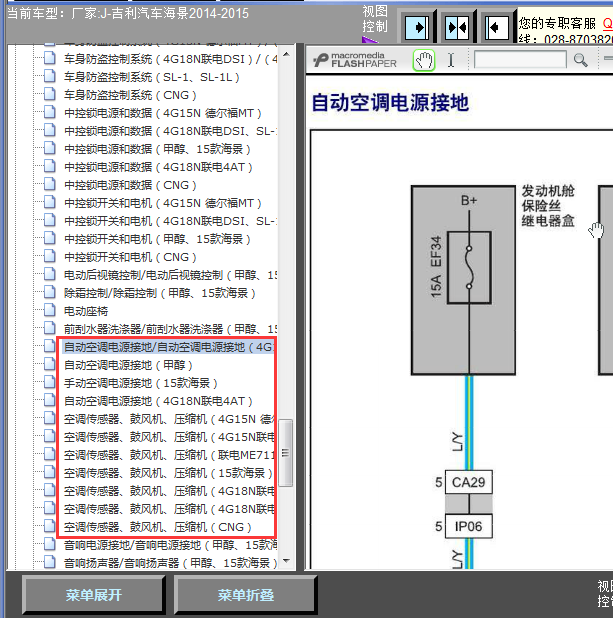Click the B+ power label
This screenshot has width=613, height=618.
(469, 201)
